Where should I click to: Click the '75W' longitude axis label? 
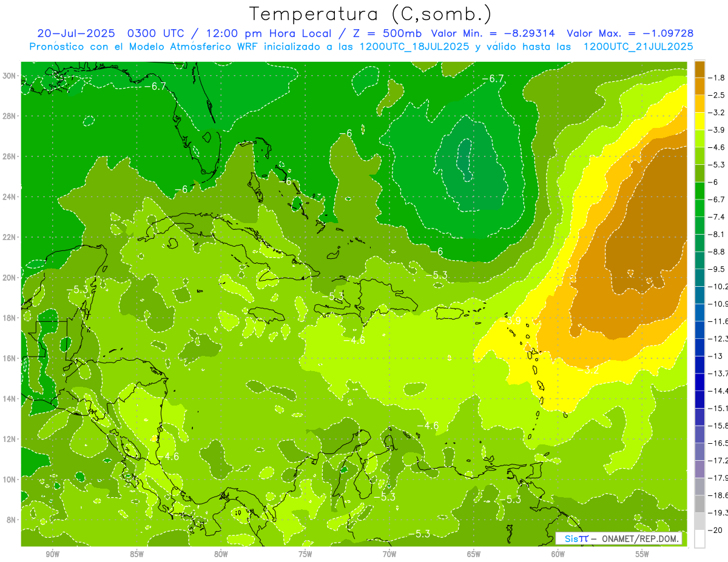[x=305, y=554]
